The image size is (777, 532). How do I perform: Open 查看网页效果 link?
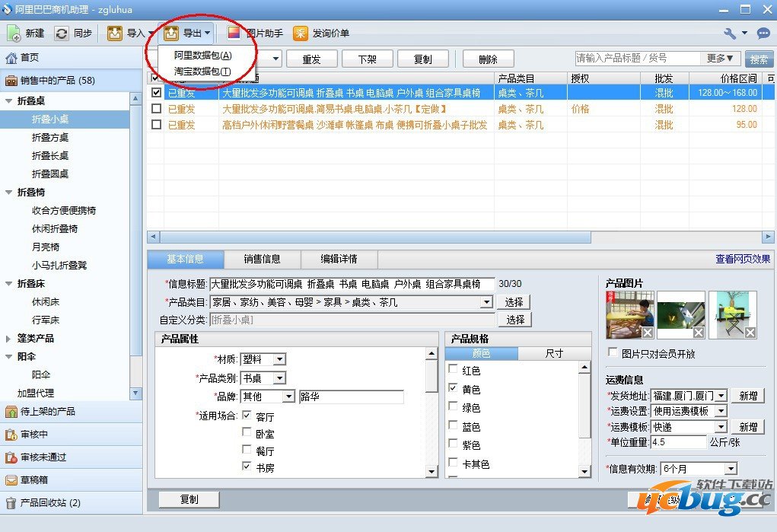click(x=743, y=259)
